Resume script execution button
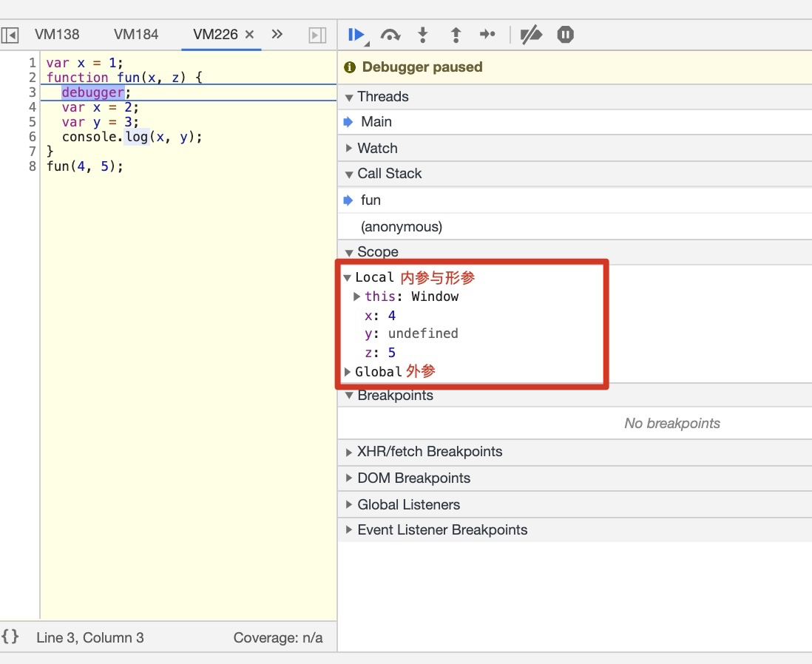This screenshot has height=664, width=812. pyautogui.click(x=356, y=35)
